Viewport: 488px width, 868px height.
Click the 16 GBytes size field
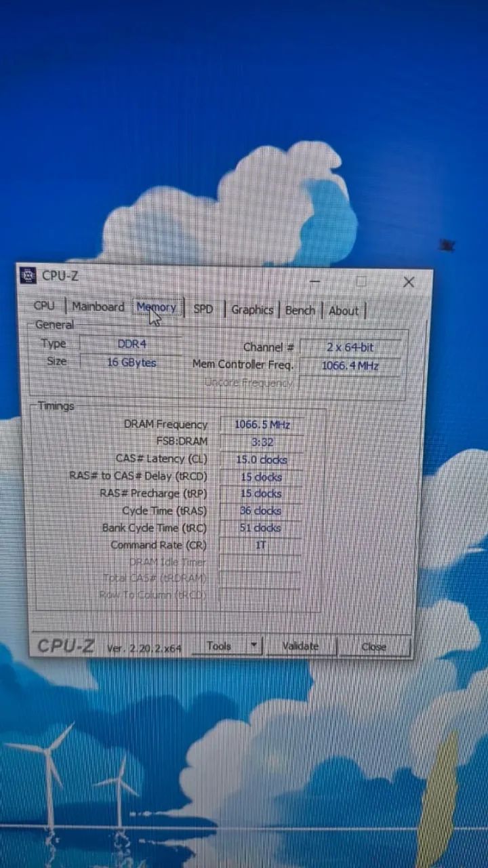click(x=131, y=362)
